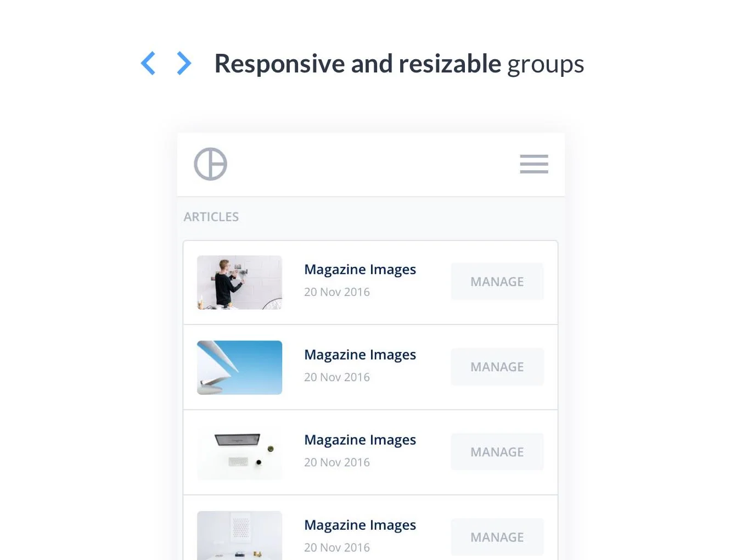Select Magazine Images title in second row
The width and height of the screenshot is (741, 560).
[x=360, y=355]
